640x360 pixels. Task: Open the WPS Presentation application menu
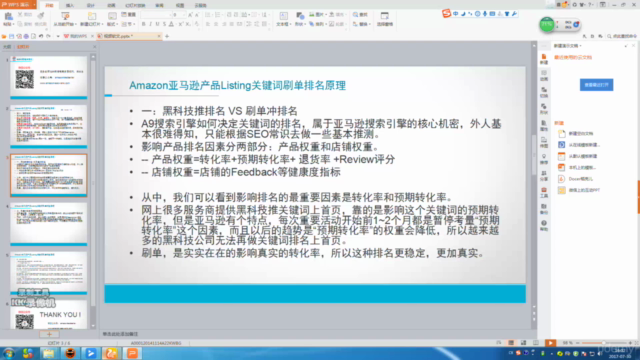point(18,4)
